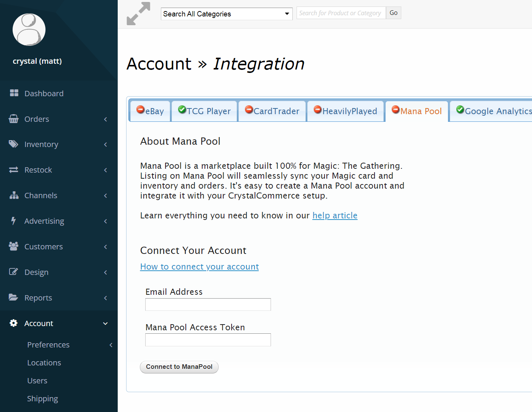Click the Design edit icon
This screenshot has width=532, height=412.
[14, 271]
